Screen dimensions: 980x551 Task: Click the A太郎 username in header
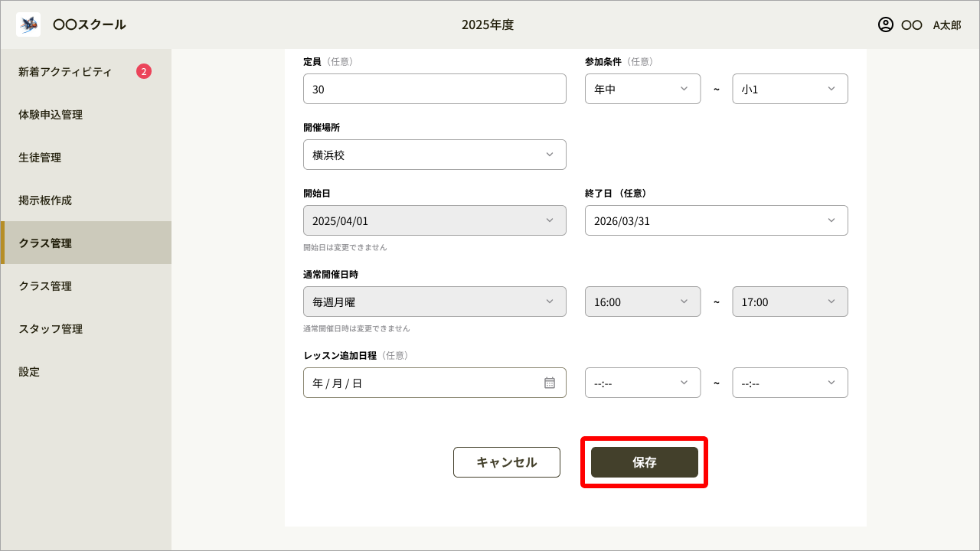point(946,24)
